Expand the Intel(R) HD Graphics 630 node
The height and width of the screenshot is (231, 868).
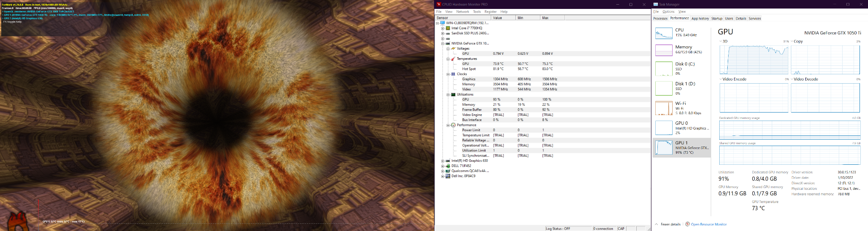442,161
